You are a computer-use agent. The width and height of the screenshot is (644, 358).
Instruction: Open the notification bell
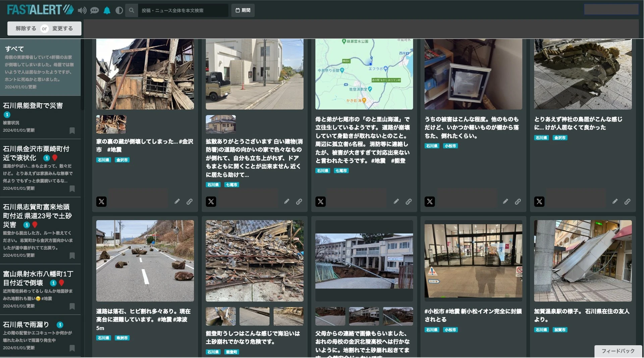(x=107, y=10)
